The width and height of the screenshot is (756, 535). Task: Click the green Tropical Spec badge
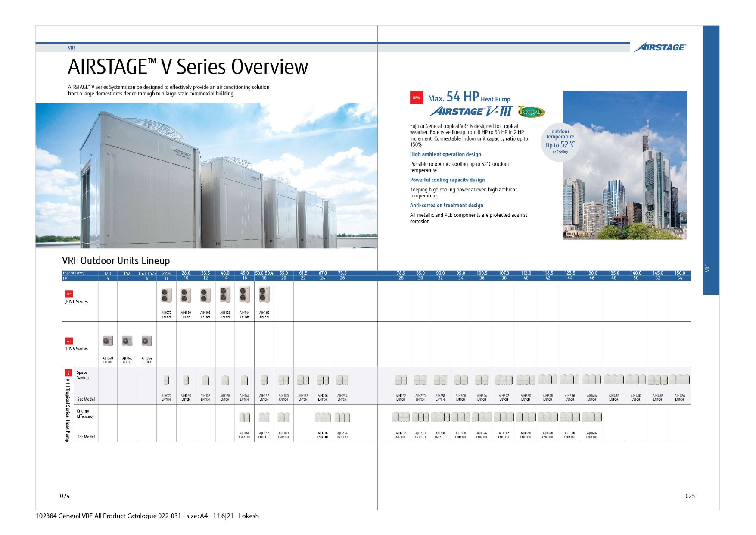[x=531, y=112]
